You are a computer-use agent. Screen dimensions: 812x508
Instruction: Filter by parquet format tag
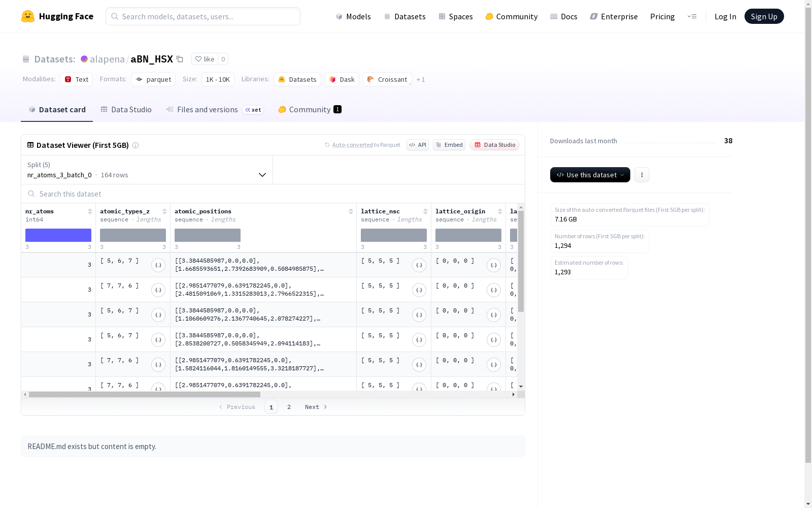point(153,79)
